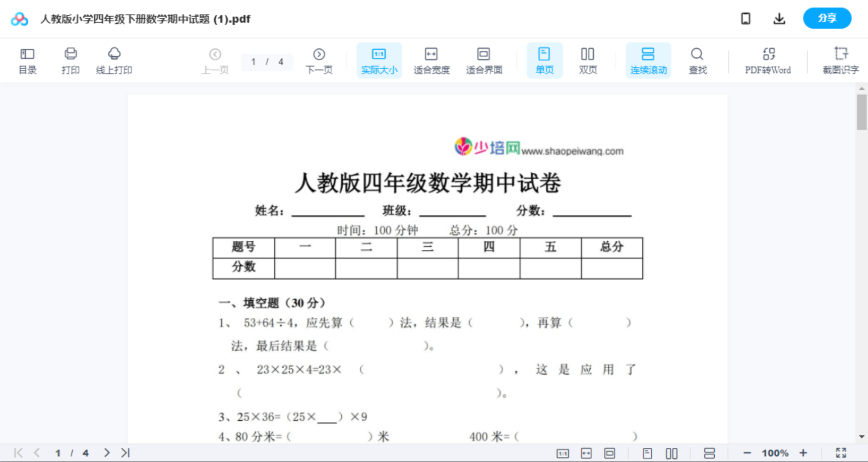
Task: Increase zoom with the plus control
Action: tap(803, 452)
